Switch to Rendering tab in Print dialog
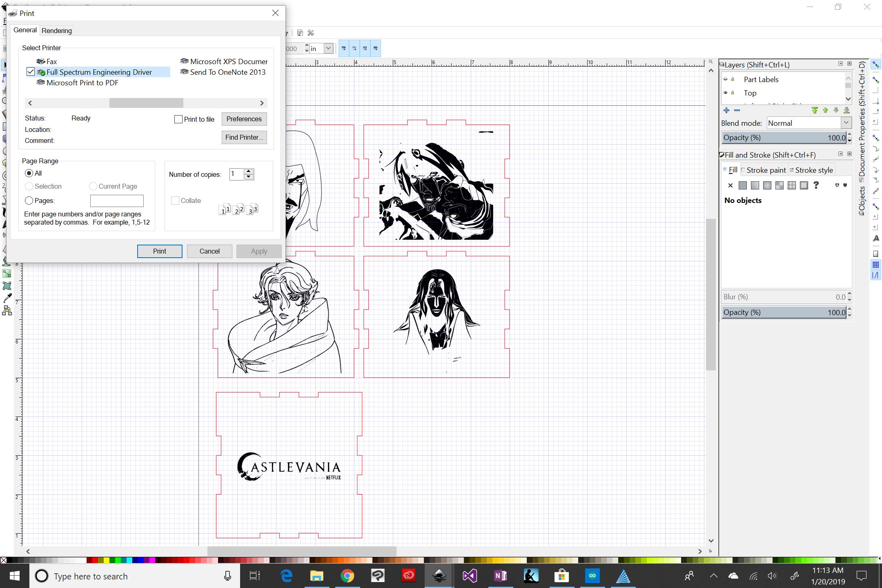 57,31
